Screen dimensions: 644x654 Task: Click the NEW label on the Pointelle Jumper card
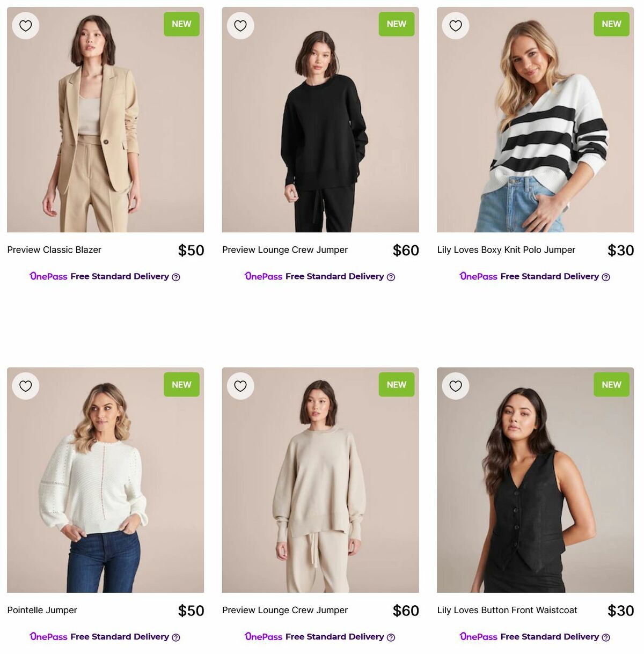(x=181, y=384)
